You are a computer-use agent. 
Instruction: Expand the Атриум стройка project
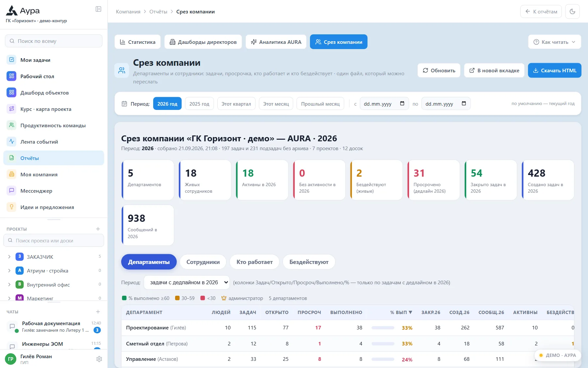click(x=9, y=271)
